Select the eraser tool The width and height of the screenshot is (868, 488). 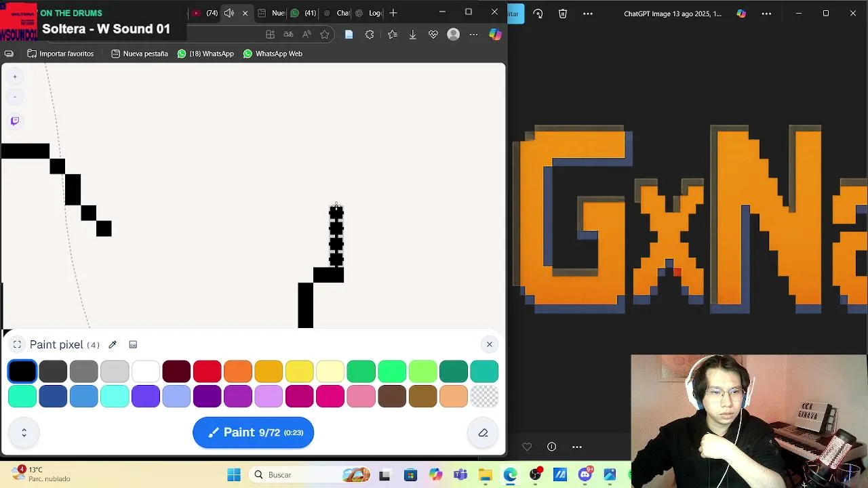pyautogui.click(x=483, y=432)
